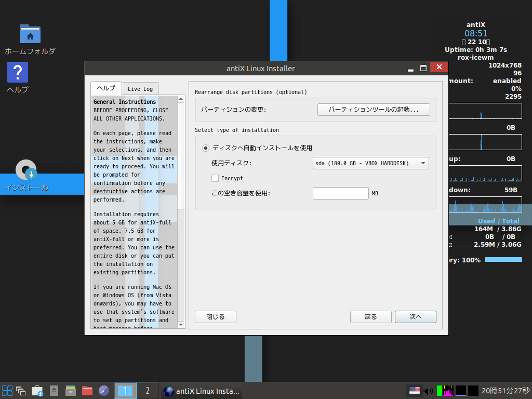Image resolution: width=532 pixels, height=399 pixels.
Task: Minimize the antiX Linux Installer window
Action: click(410, 69)
